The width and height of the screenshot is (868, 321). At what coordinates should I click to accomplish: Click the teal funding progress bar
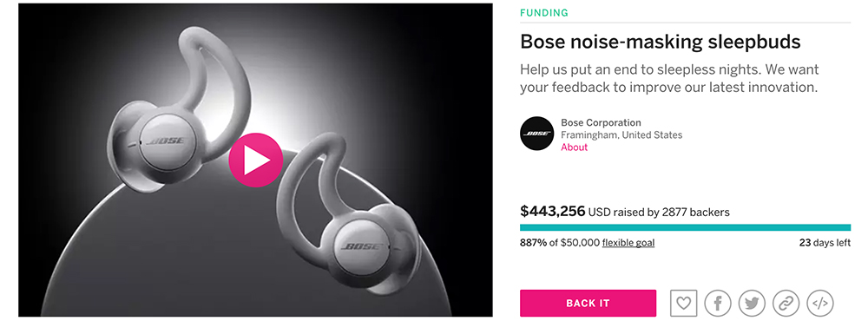tap(686, 227)
